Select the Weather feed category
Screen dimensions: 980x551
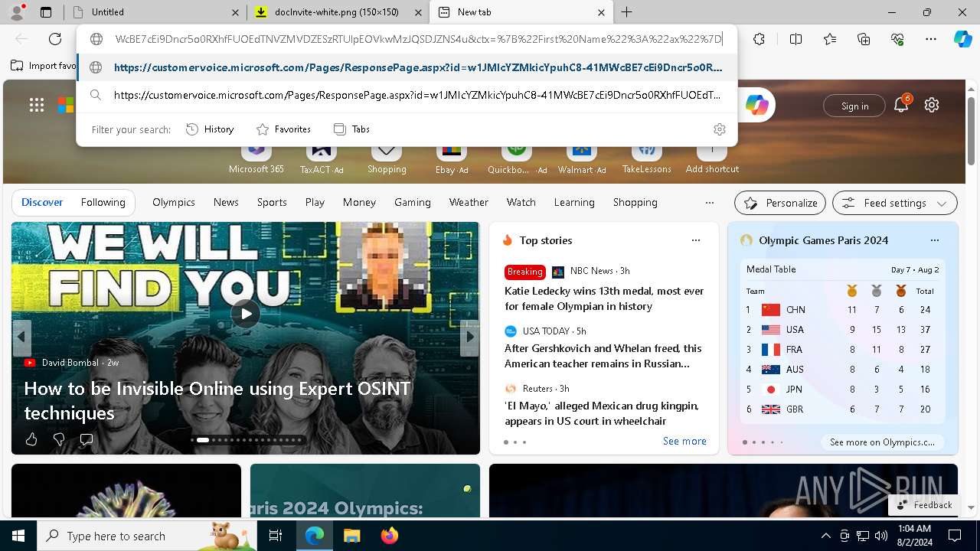pyautogui.click(x=469, y=202)
